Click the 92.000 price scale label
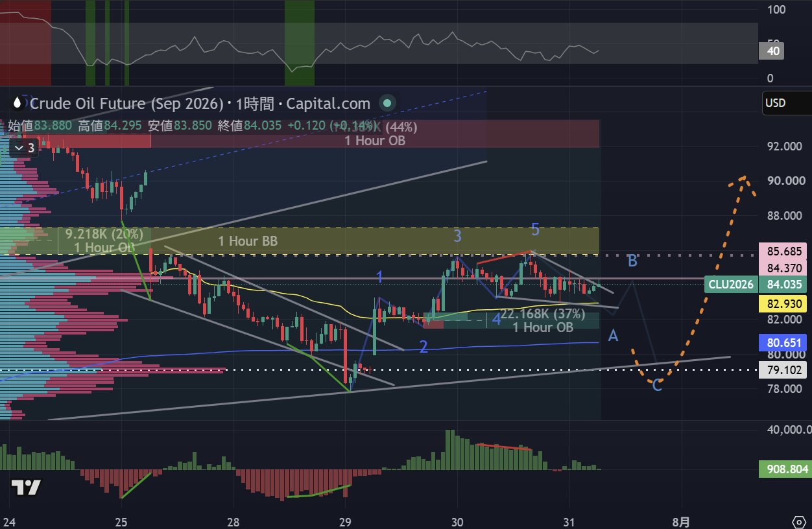The height and width of the screenshot is (529, 812). (784, 147)
